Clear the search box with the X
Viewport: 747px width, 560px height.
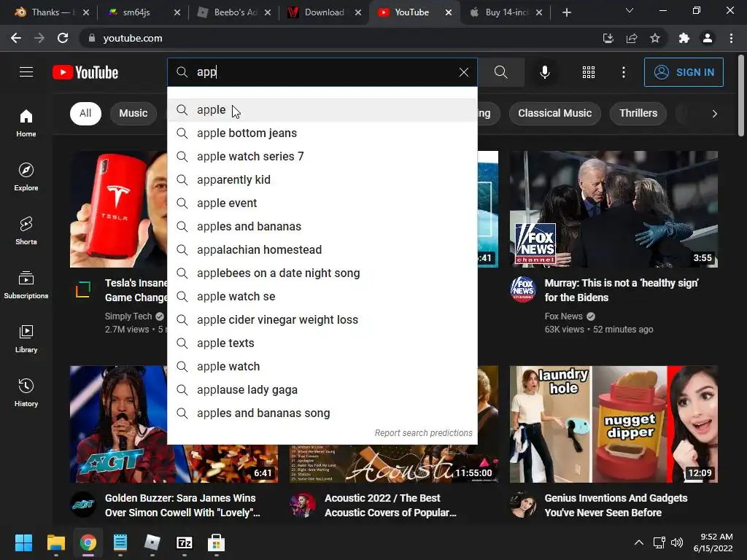point(463,72)
